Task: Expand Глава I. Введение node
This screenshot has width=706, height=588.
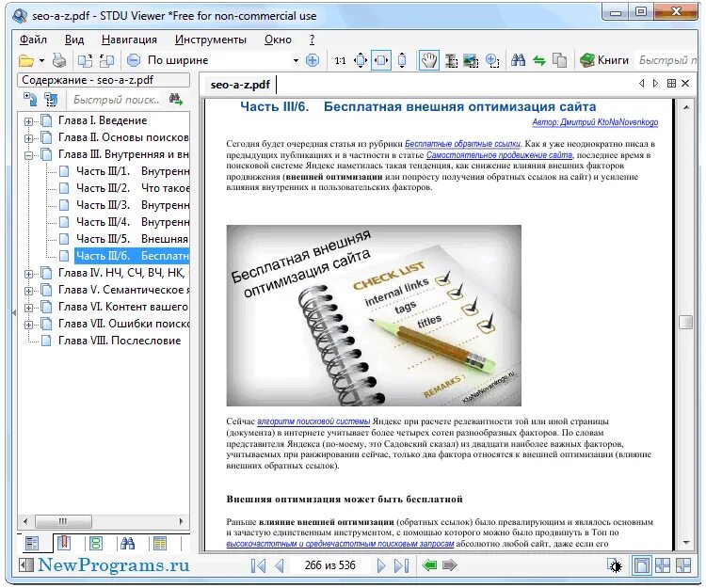Action: 28,121
